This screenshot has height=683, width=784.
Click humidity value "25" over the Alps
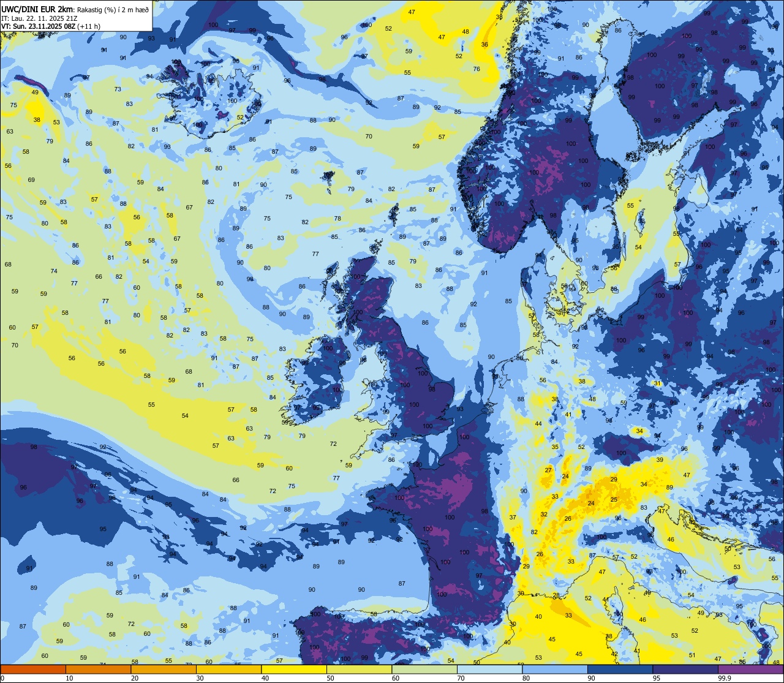[614, 500]
